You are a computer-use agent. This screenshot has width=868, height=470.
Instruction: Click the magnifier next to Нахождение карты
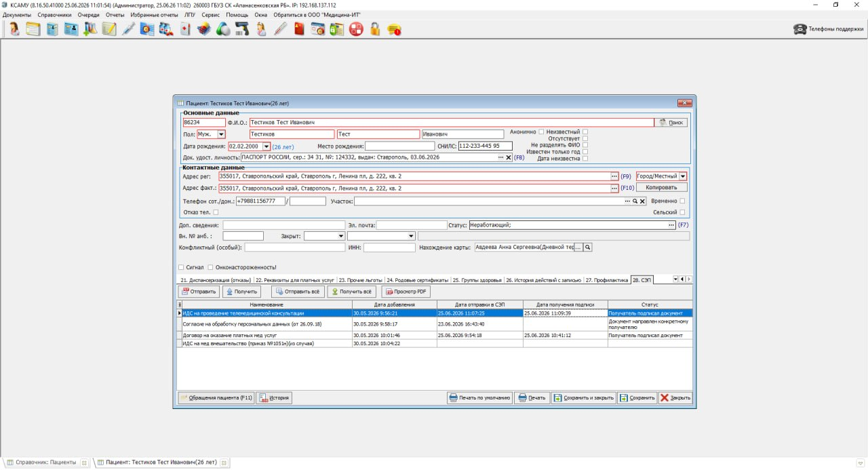click(x=588, y=248)
